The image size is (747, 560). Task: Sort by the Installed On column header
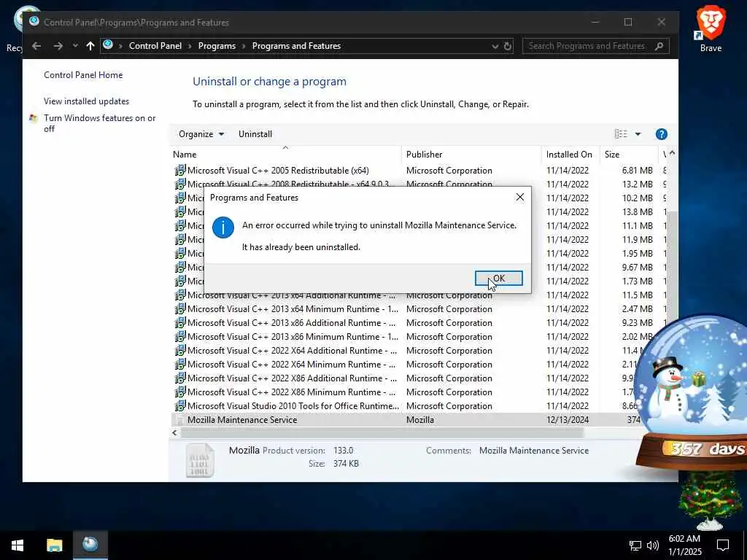coord(570,155)
